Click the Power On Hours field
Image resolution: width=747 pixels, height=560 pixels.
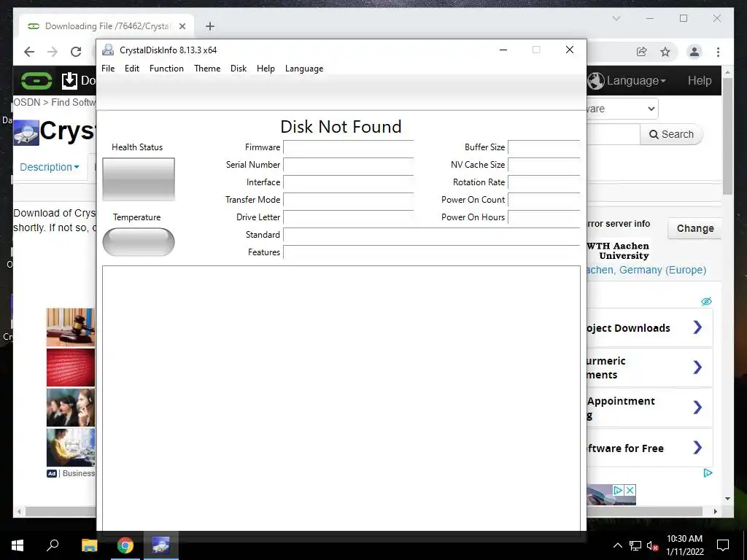tap(544, 217)
